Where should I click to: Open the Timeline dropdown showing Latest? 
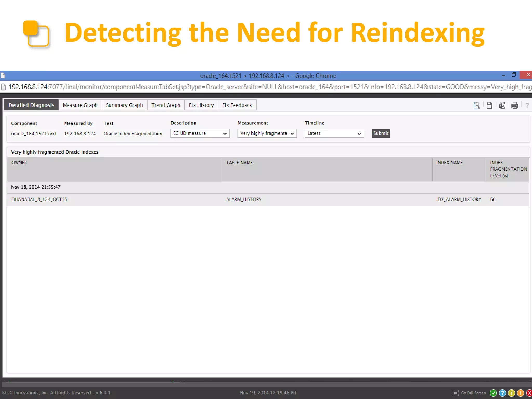[x=334, y=133]
